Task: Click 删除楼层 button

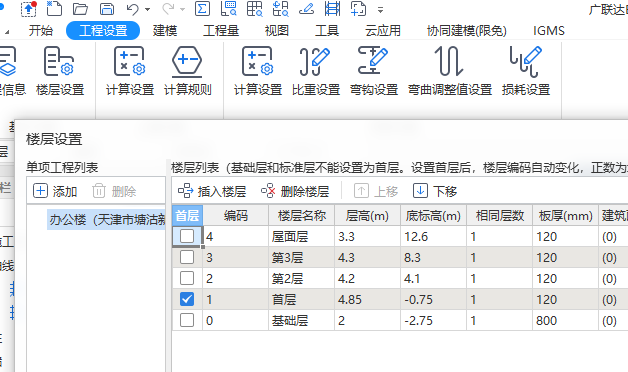Action: tap(295, 191)
